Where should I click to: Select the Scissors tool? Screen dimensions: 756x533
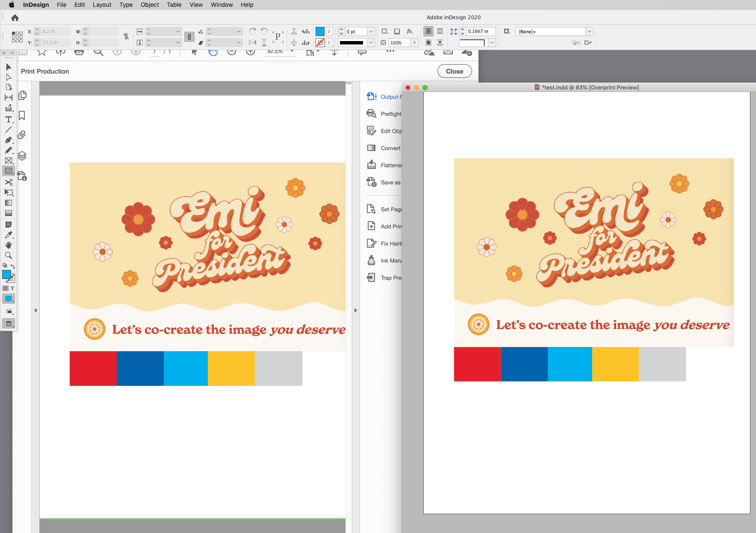coord(8,182)
